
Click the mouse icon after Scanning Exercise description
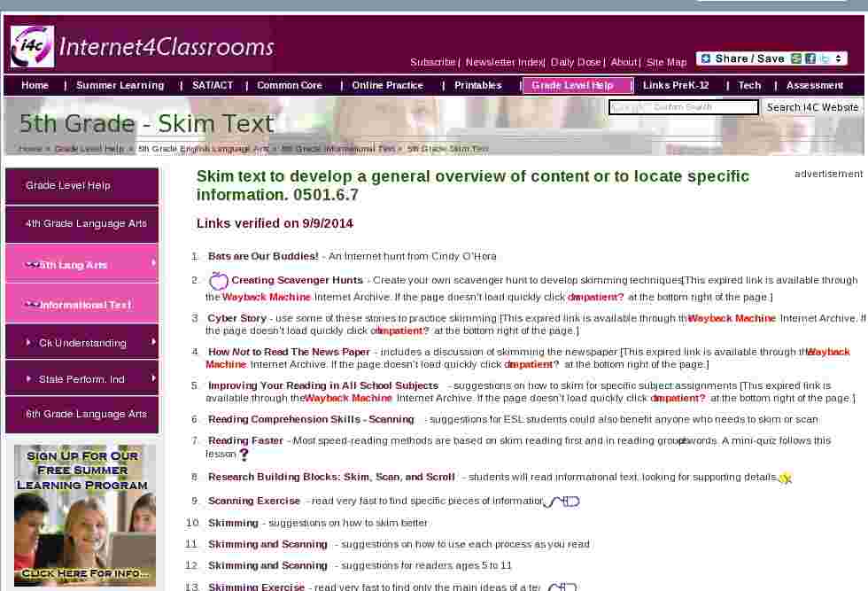click(562, 502)
